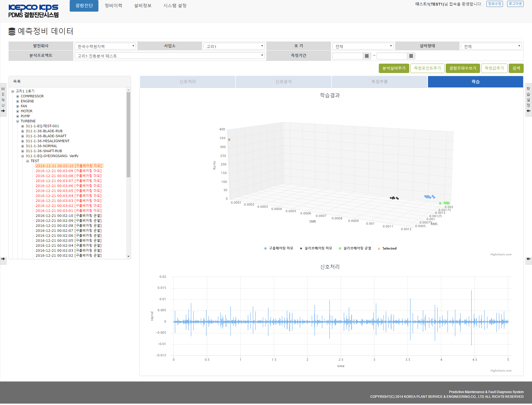Select 311-1-EQ-GYEONGSANG- Verify item

tap(52, 156)
